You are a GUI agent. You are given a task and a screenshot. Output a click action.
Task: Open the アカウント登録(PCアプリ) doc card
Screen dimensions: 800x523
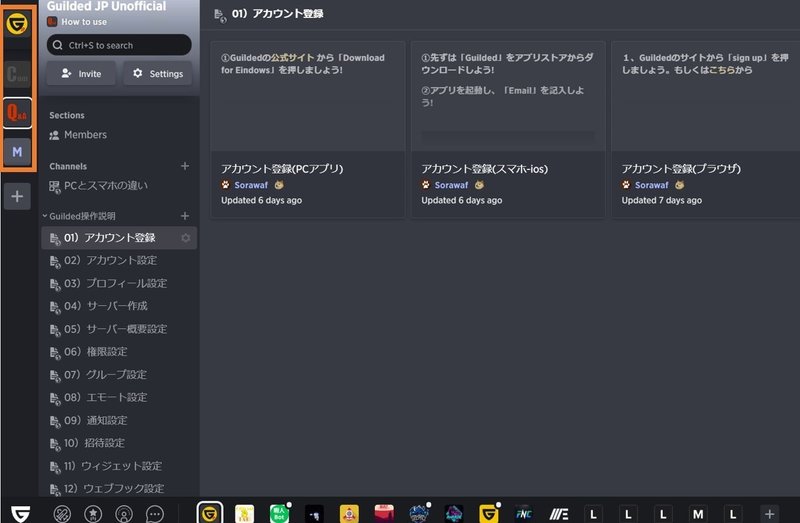pos(308,130)
